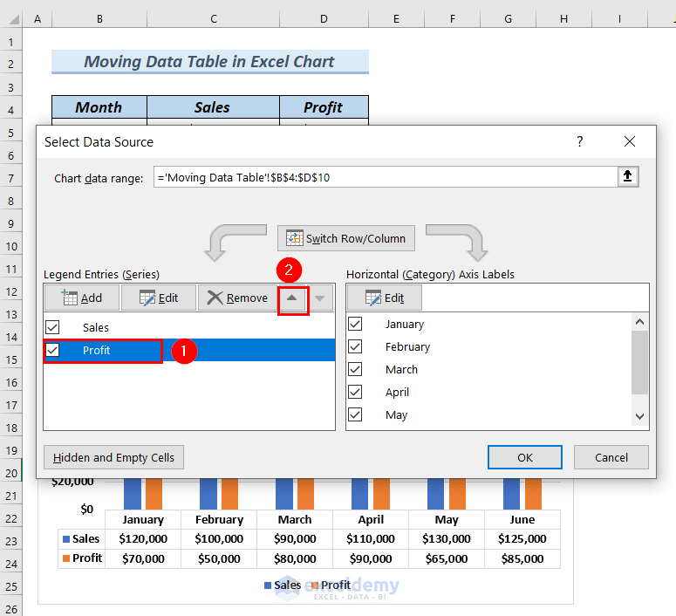Click the Sales header cell
This screenshot has width=676, height=616.
click(x=213, y=107)
